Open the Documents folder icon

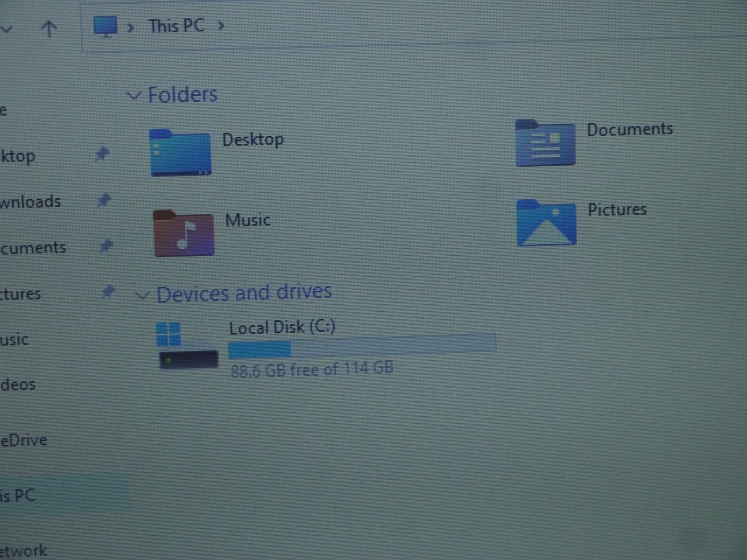click(x=545, y=142)
